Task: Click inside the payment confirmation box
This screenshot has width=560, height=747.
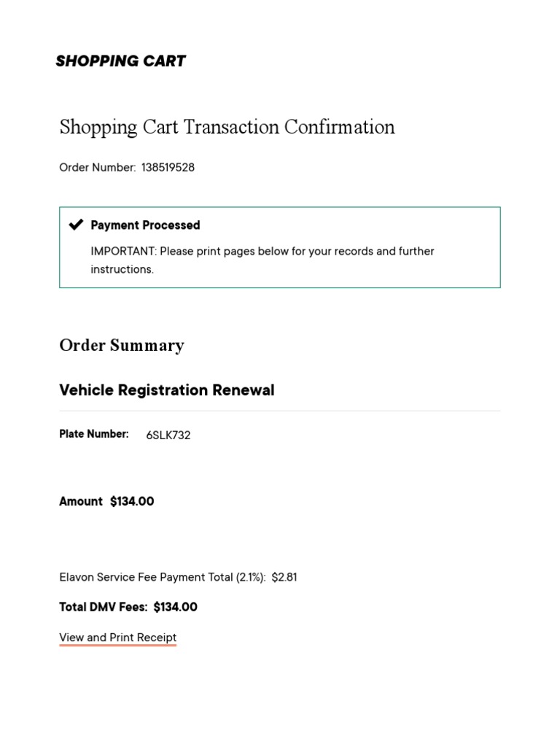Action: pyautogui.click(x=280, y=247)
